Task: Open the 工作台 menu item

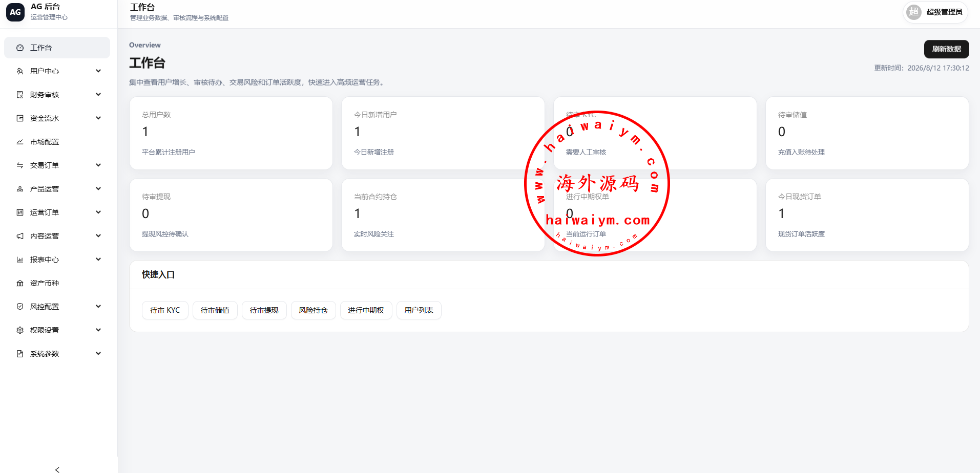Action: (57, 48)
